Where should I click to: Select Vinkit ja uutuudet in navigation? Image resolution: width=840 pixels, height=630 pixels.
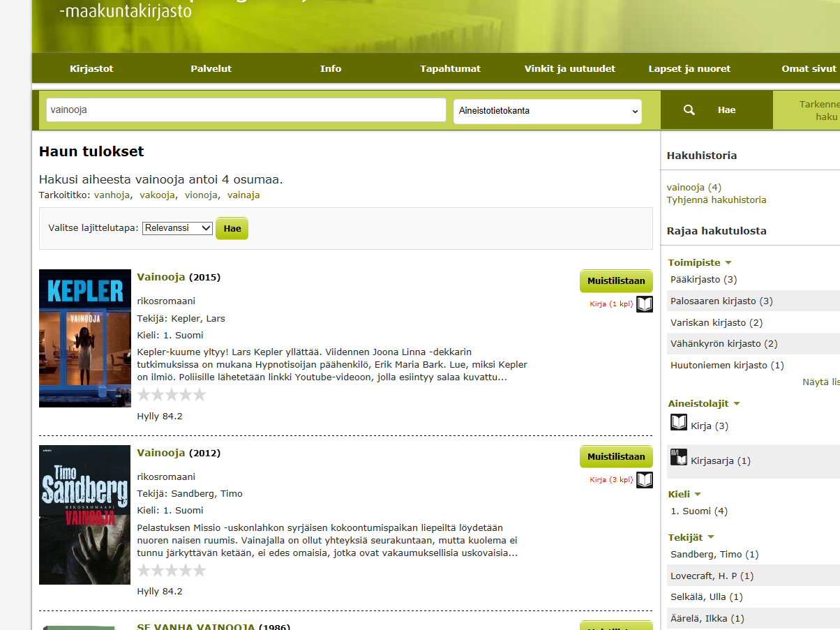click(570, 68)
